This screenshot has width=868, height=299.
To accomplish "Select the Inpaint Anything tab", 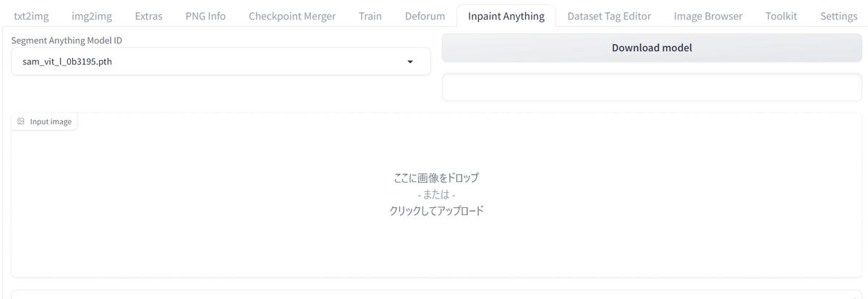I will 506,16.
